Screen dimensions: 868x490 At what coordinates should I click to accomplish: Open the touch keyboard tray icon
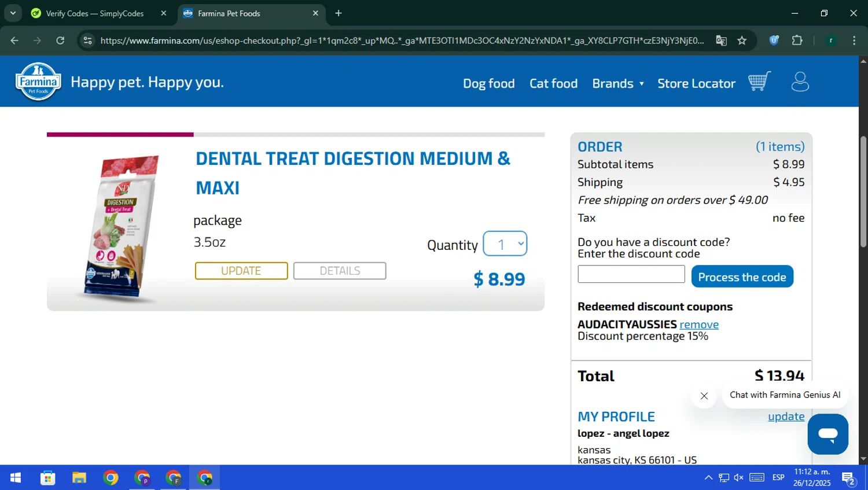tap(757, 477)
